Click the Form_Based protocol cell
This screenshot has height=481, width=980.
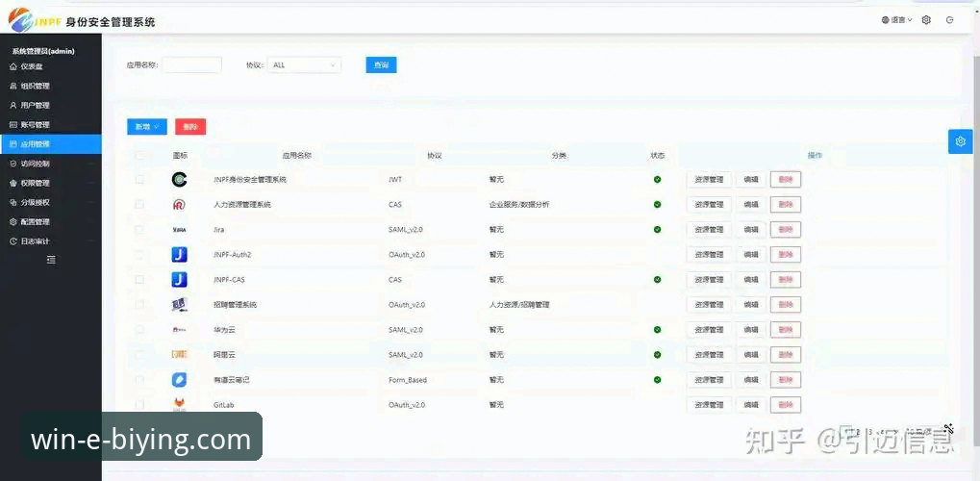coord(408,380)
